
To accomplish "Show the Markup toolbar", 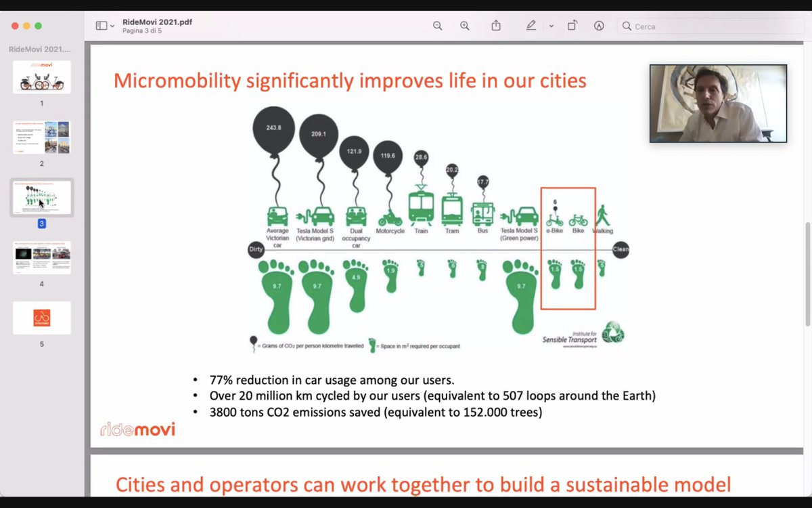I will tap(599, 26).
